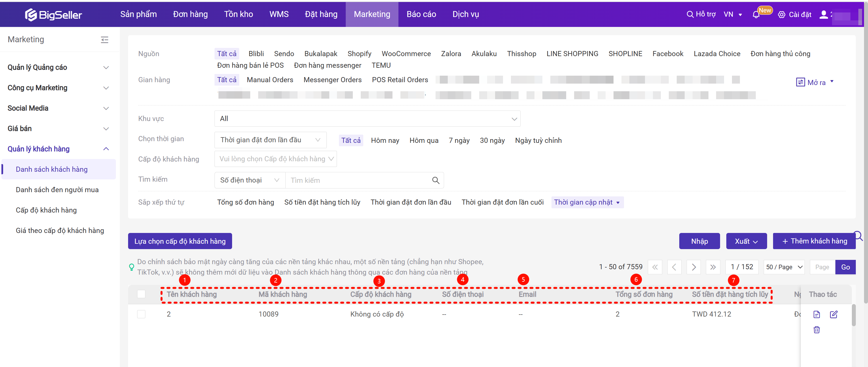868x367 pixels.
Task: Tick the select-all checkbox in table header
Action: click(x=141, y=294)
